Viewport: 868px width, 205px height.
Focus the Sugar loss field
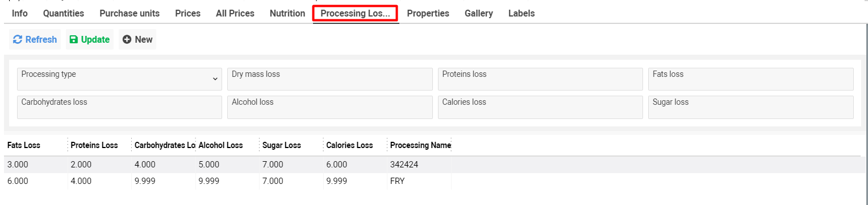tap(750, 107)
